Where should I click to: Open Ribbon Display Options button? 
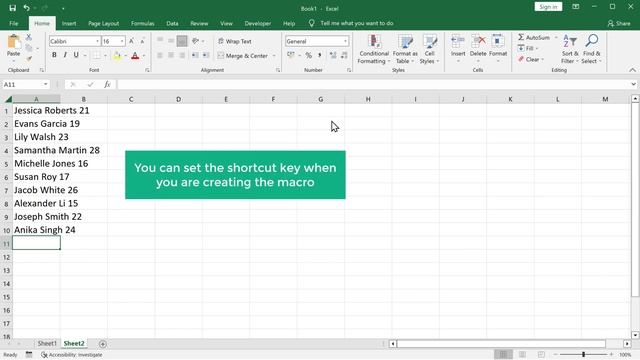[x=576, y=7]
